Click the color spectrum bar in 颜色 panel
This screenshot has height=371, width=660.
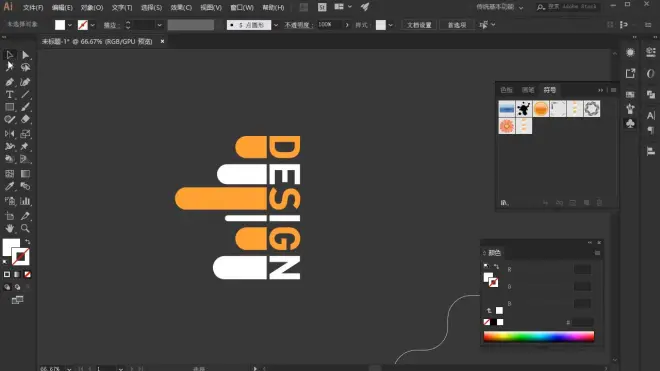539,336
